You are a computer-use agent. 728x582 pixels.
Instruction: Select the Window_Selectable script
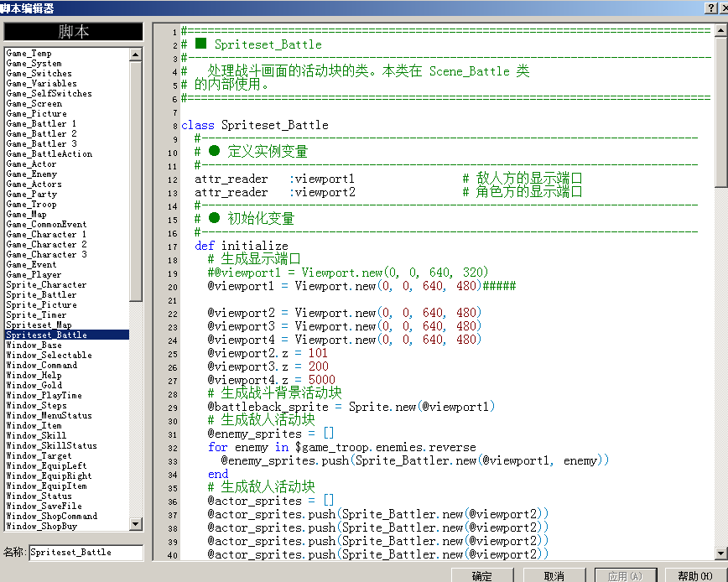pyautogui.click(x=67, y=355)
